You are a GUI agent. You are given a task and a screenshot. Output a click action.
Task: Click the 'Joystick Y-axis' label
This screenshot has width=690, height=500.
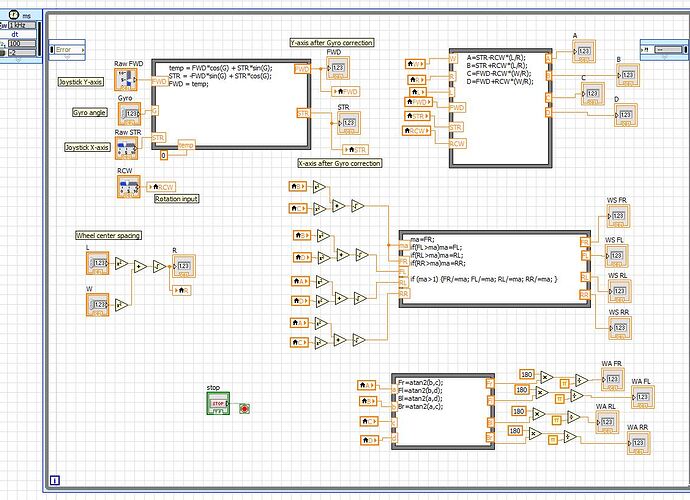click(x=81, y=82)
